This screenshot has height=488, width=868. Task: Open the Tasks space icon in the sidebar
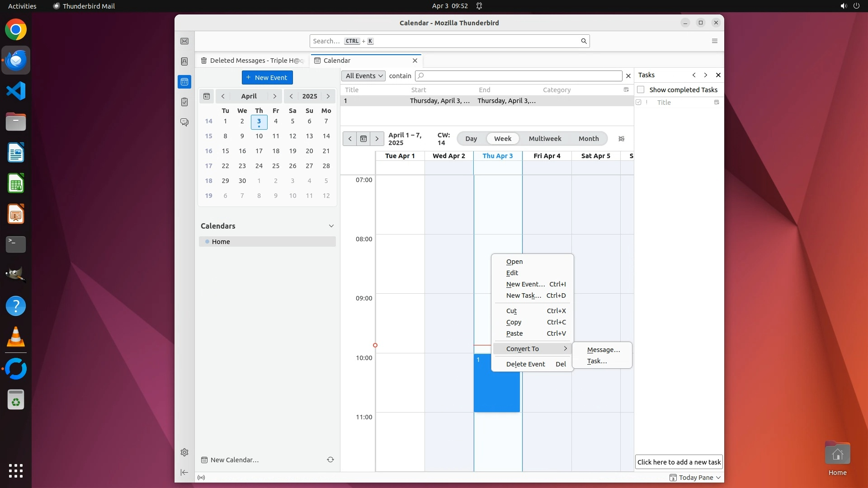tap(184, 102)
